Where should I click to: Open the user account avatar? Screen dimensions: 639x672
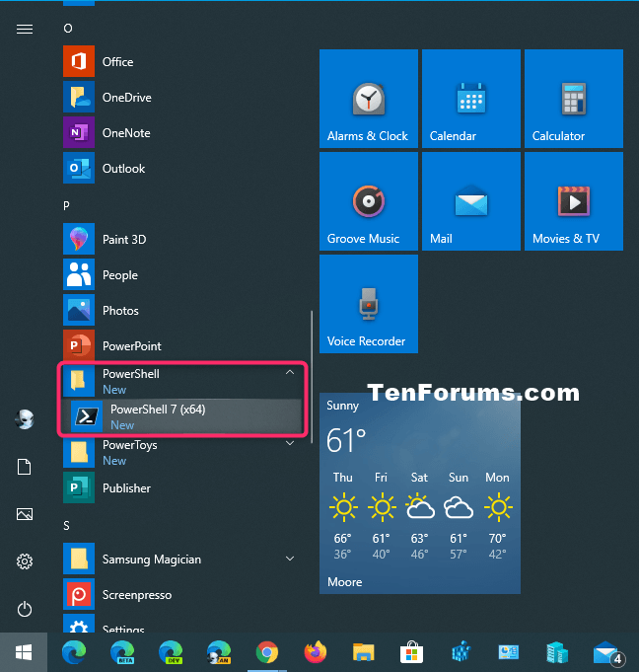point(25,419)
